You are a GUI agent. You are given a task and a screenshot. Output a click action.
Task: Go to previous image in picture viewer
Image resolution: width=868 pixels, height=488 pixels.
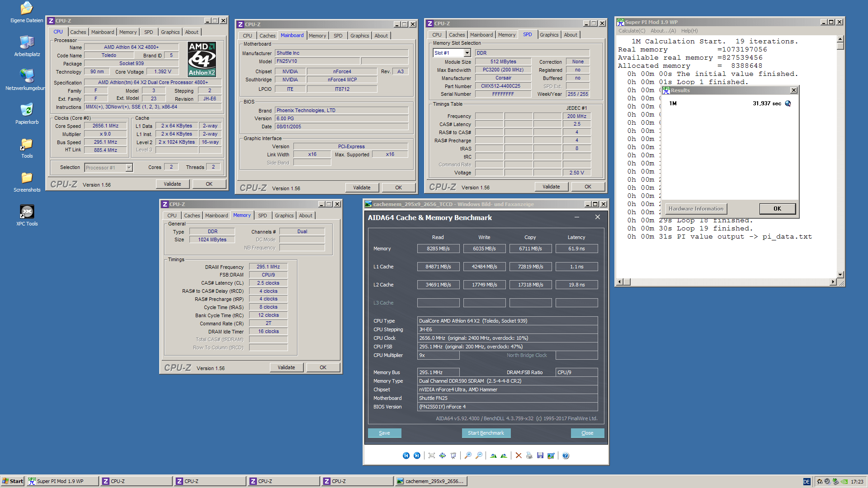[x=406, y=455]
